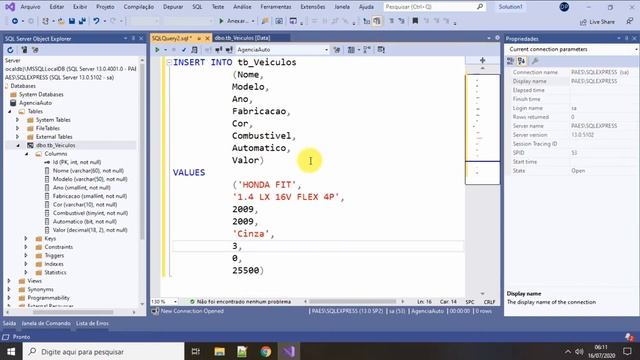This screenshot has height=360, width=640.
Task: Click the split editor plus icon
Action: [x=482, y=60]
